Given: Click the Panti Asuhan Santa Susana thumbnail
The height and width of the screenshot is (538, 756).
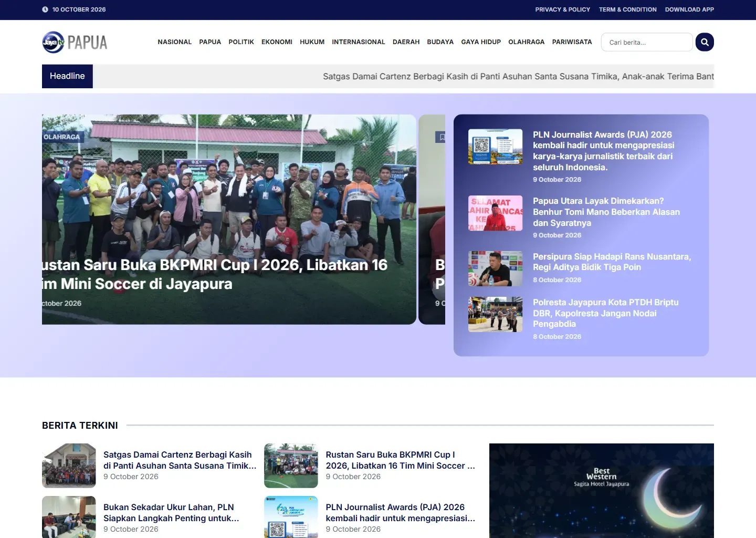Looking at the screenshot, I should [x=69, y=465].
